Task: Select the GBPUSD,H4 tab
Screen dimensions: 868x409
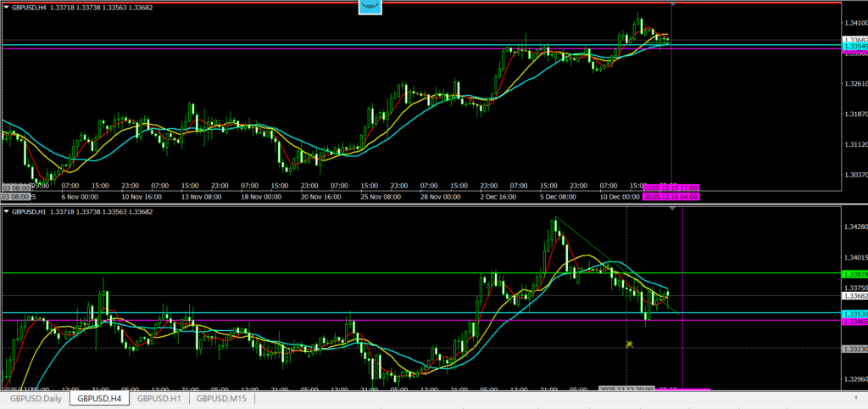Action: pos(98,397)
